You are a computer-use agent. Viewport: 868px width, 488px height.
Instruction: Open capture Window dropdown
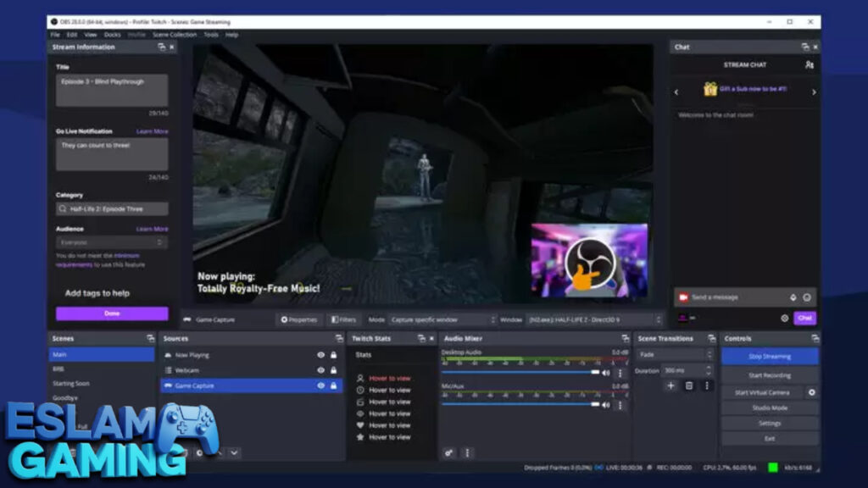(594, 319)
